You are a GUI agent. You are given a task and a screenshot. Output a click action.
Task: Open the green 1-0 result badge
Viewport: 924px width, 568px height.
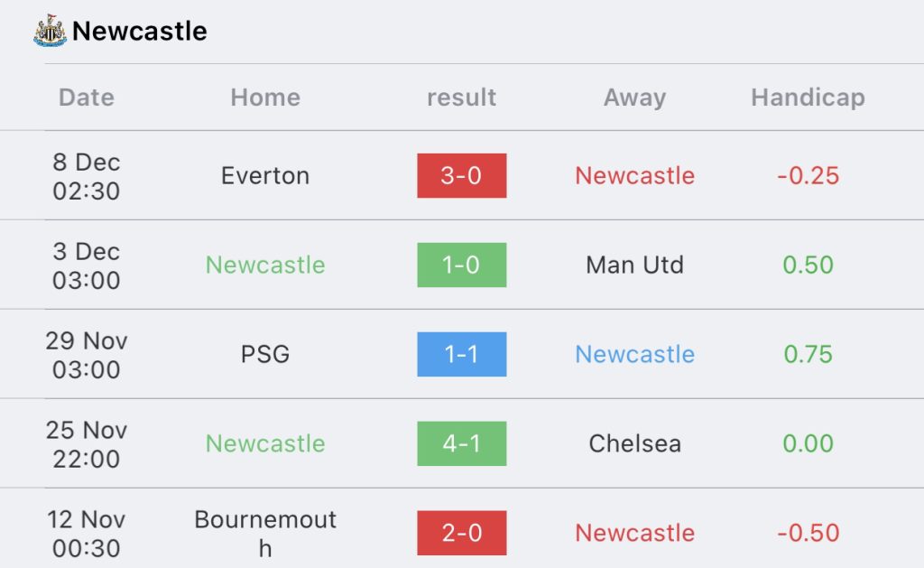(x=461, y=265)
